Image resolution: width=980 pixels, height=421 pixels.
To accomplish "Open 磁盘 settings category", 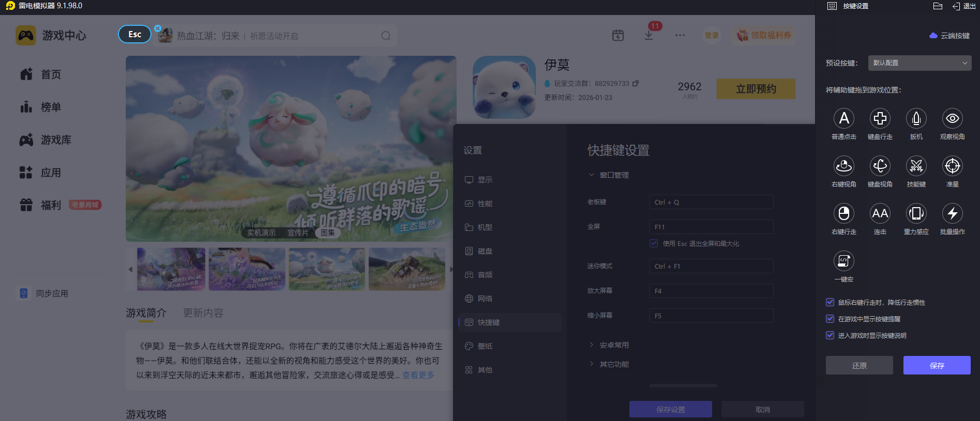I will tap(510, 251).
